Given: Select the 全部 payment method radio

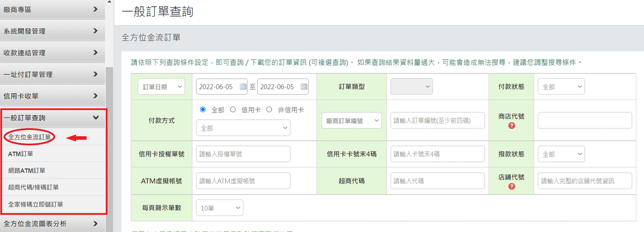Looking at the screenshot, I should pos(203,110).
